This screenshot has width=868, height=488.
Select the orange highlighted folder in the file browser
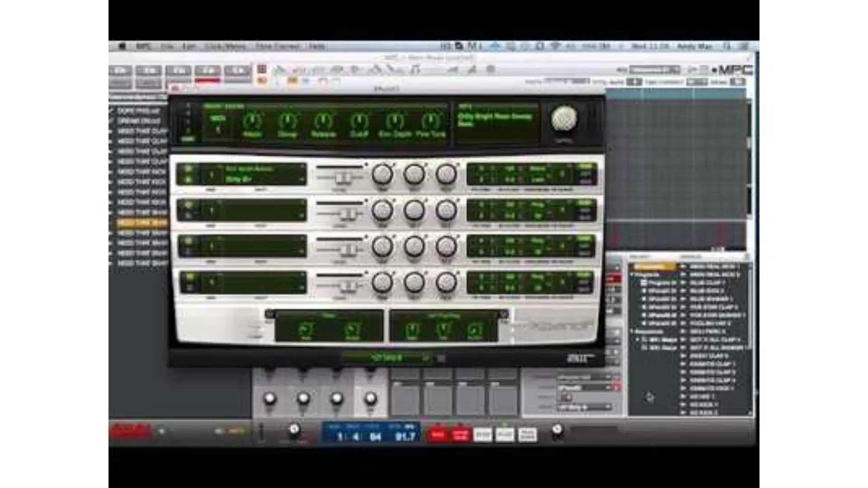coord(655,267)
